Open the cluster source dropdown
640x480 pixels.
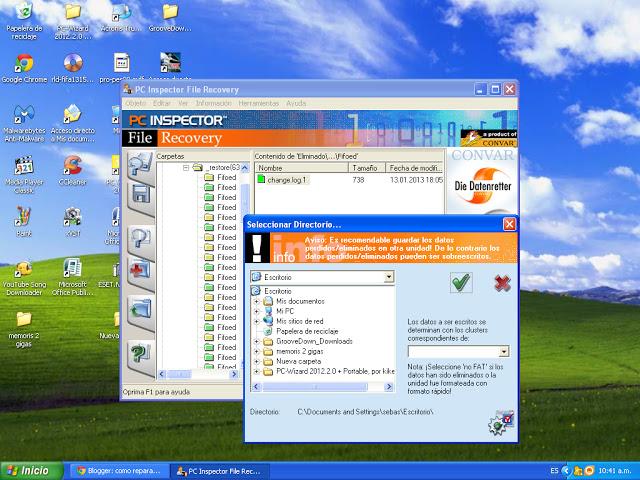point(503,351)
